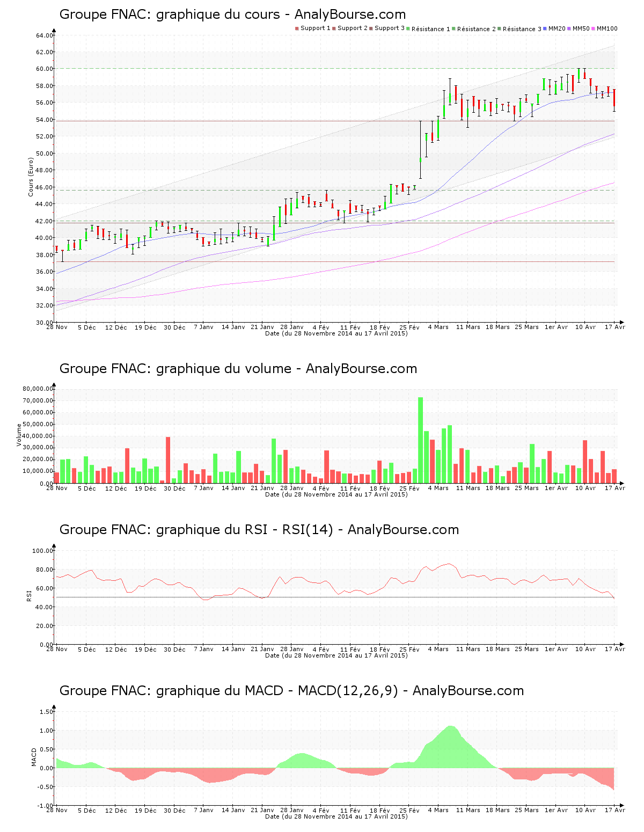644x832 pixels.
Task: Click the 'Cours (Euro)' axis label
Action: click(x=31, y=177)
